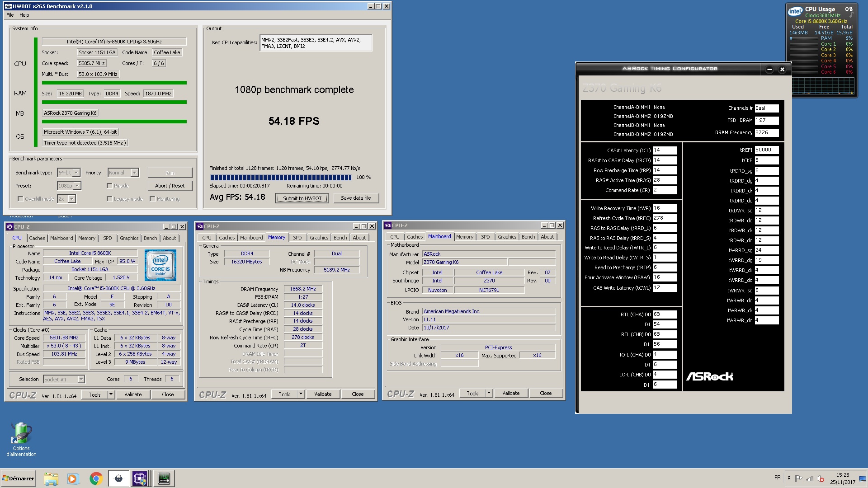
Task: Switch to Bench tab in first CPU-Z window
Action: (151, 238)
